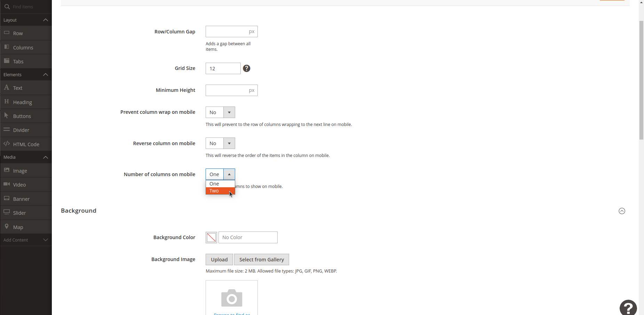Select the Heading element icon
The width and height of the screenshot is (644, 315).
pos(7,101)
